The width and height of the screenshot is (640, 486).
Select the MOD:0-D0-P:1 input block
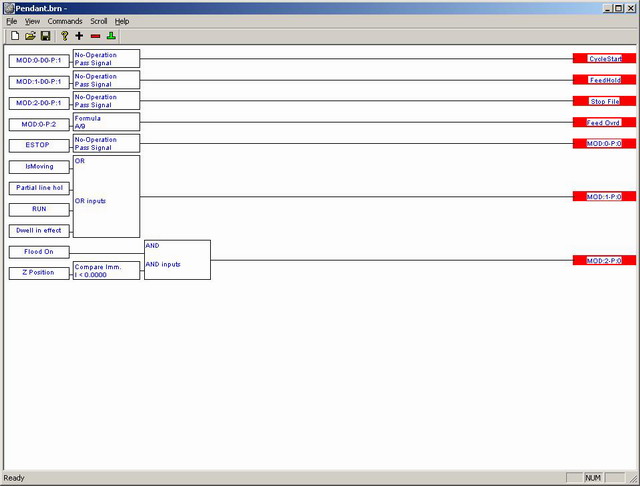pyautogui.click(x=39, y=61)
